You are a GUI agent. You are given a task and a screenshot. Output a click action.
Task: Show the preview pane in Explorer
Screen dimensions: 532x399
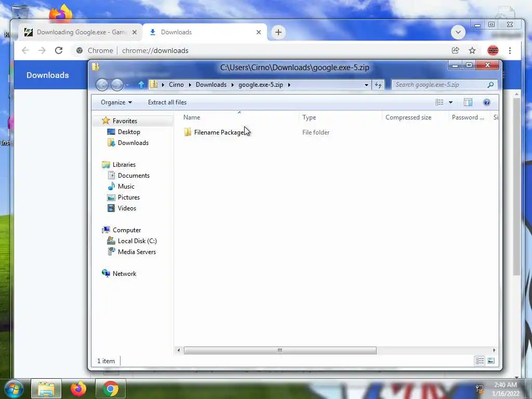click(468, 102)
